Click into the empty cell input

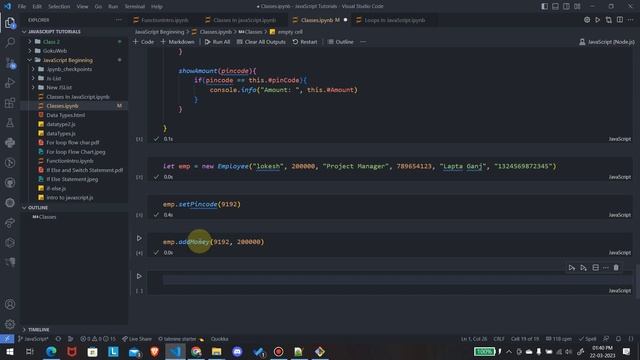pyautogui.click(x=396, y=280)
